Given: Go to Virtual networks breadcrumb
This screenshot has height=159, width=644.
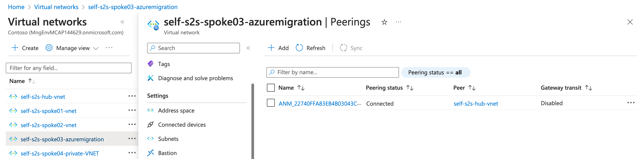Looking at the screenshot, I should (56, 7).
